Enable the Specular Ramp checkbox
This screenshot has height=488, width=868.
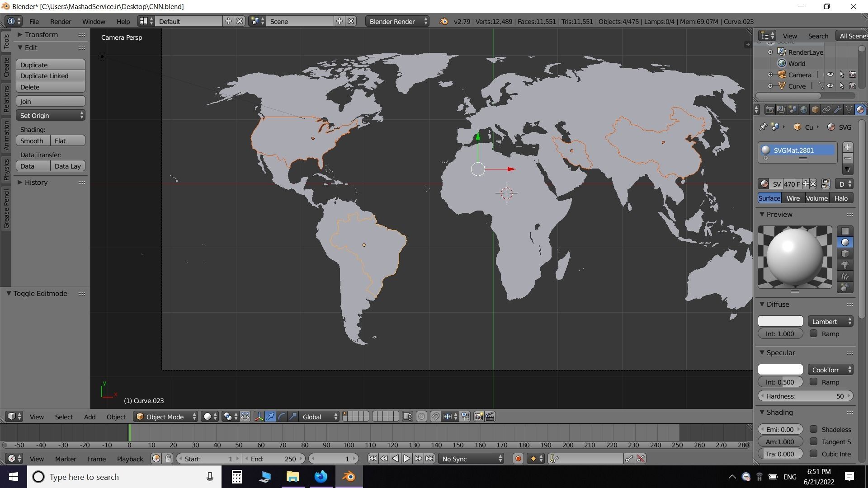814,382
